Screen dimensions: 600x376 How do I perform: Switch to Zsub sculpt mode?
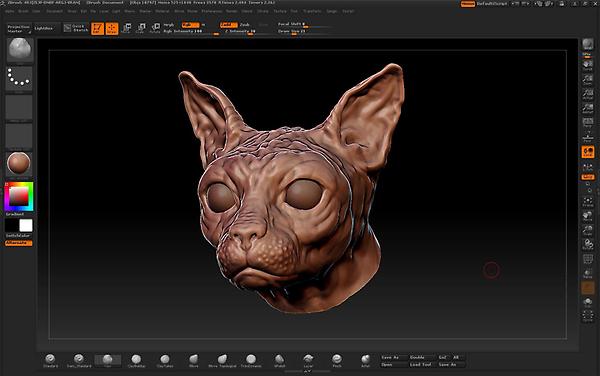[245, 25]
